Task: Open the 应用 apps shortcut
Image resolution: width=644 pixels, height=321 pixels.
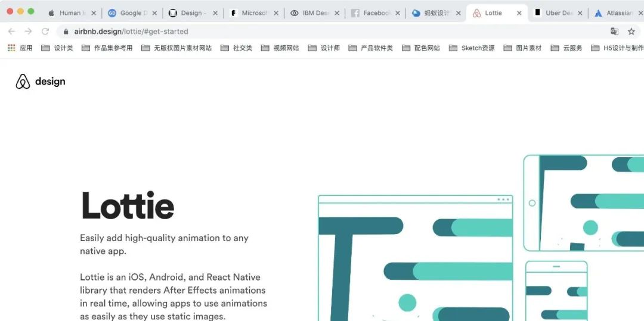Action: click(x=20, y=48)
